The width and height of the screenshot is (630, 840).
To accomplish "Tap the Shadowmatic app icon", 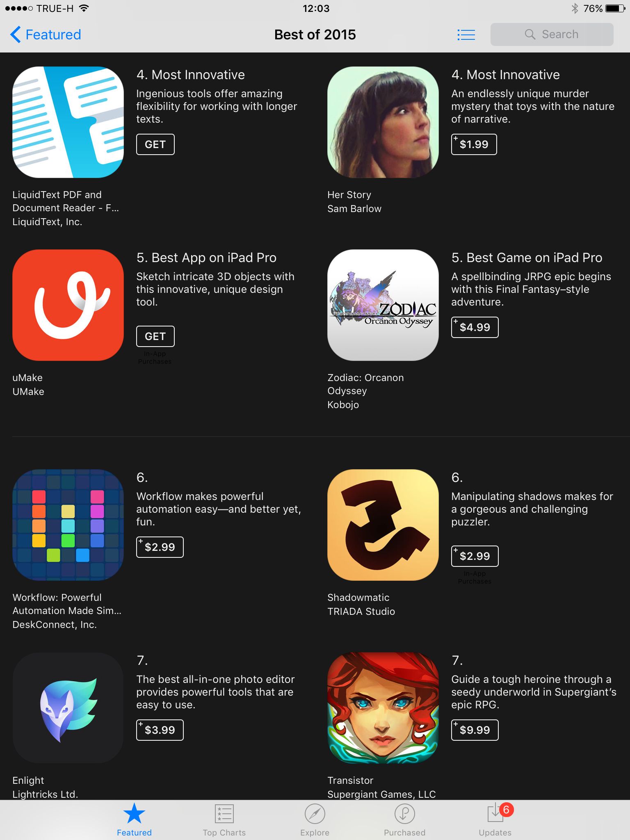I will tap(383, 525).
